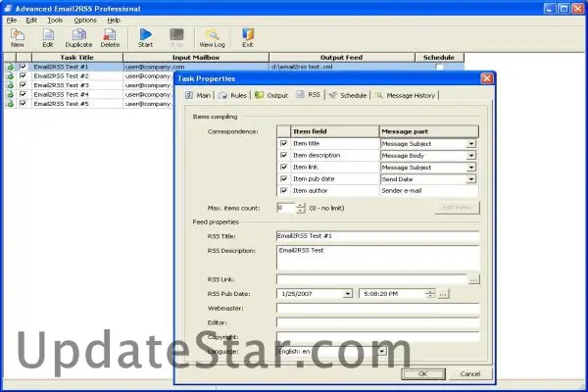Toggle checkbox for Email2RSS Test #5 task

24,104
